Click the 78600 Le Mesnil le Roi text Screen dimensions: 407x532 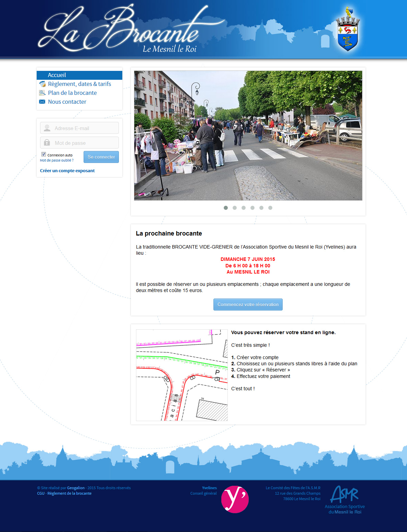[x=302, y=499]
